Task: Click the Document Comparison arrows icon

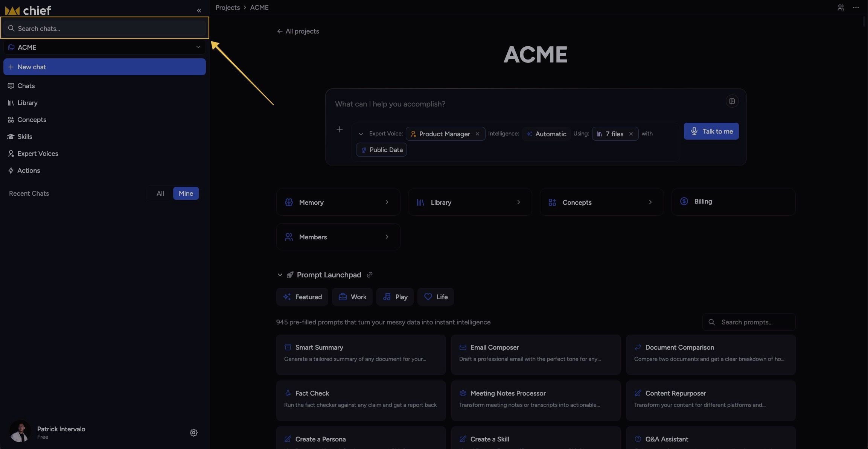Action: tap(638, 347)
